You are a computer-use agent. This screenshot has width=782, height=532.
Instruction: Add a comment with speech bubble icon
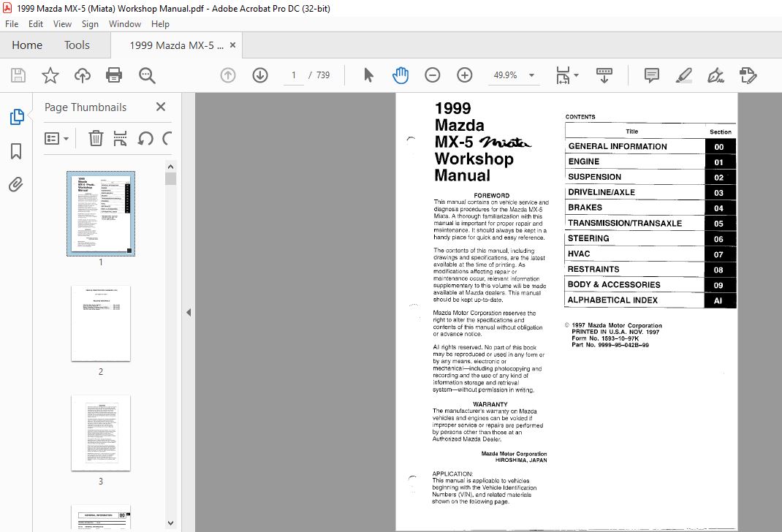click(x=651, y=75)
